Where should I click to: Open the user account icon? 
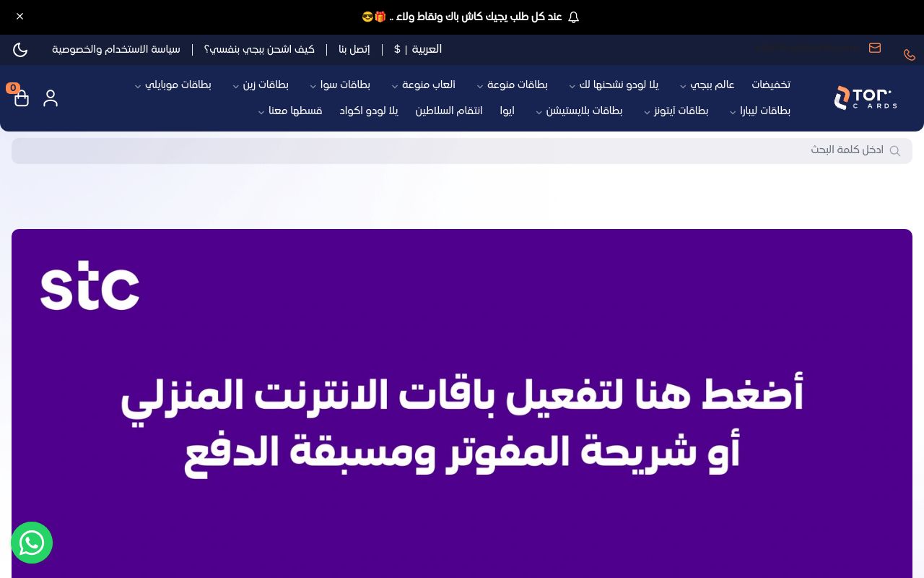pyautogui.click(x=51, y=98)
